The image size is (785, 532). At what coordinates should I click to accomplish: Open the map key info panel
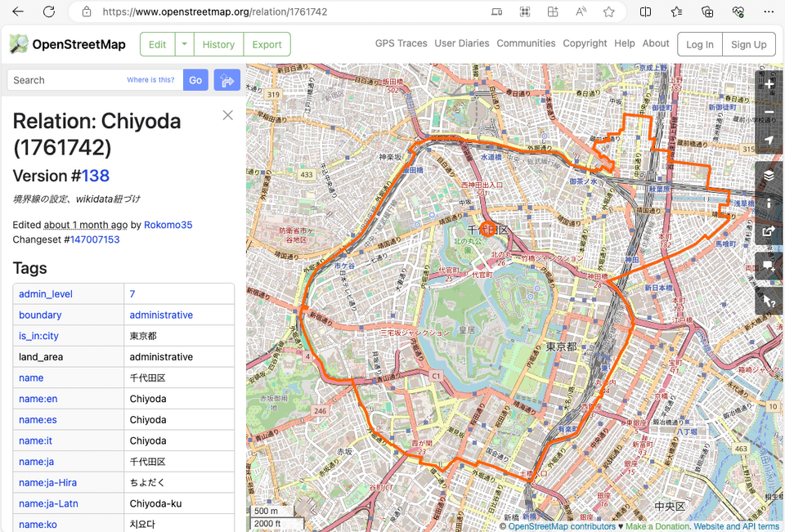point(769,203)
